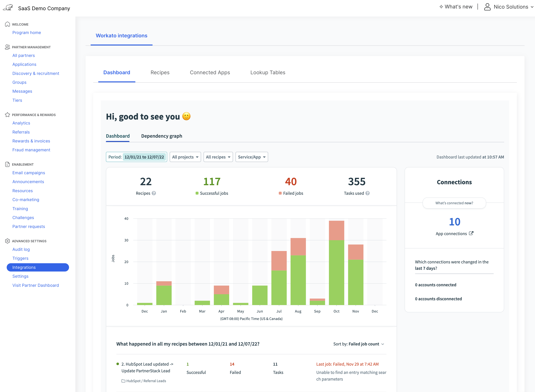Toggle the Failed jobs legend item
This screenshot has height=392, width=535.
[291, 193]
